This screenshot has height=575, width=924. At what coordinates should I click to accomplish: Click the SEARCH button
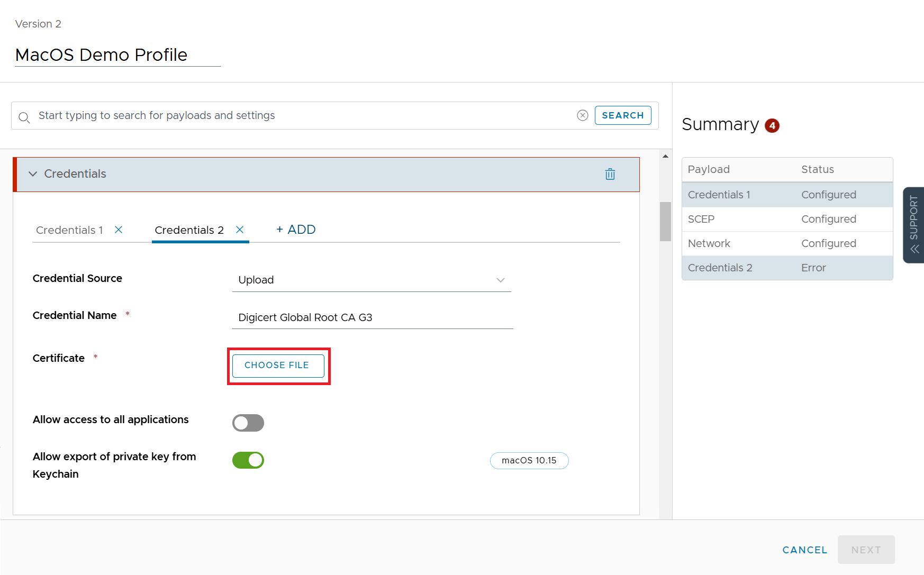tap(623, 115)
